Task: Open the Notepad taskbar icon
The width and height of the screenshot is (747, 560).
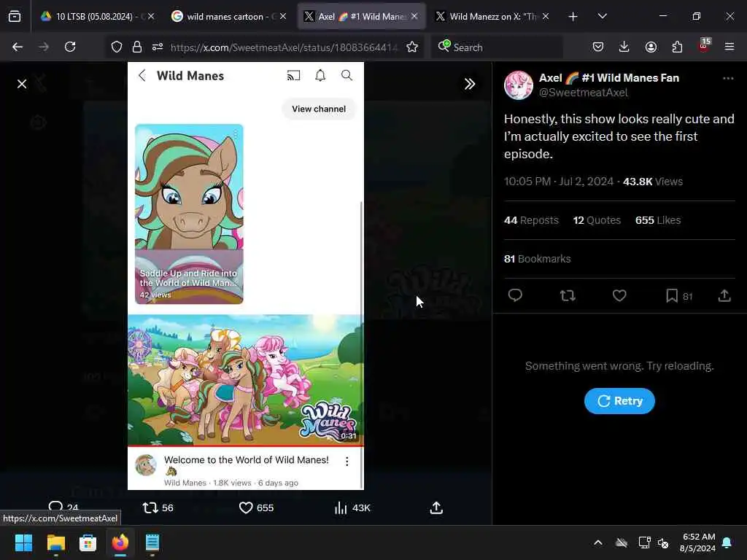Action: click(152, 542)
